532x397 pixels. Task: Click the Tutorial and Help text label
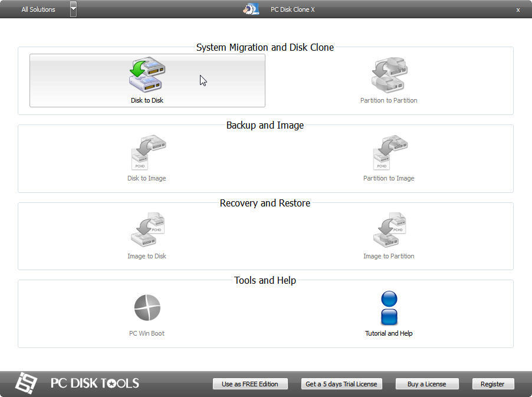click(x=389, y=333)
